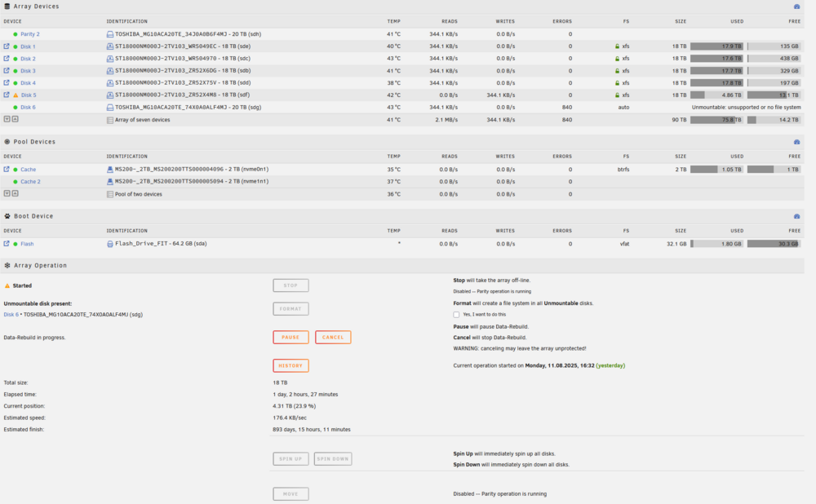This screenshot has width=816, height=504.
Task: Open the Disk 5 device link
Action: coord(29,95)
